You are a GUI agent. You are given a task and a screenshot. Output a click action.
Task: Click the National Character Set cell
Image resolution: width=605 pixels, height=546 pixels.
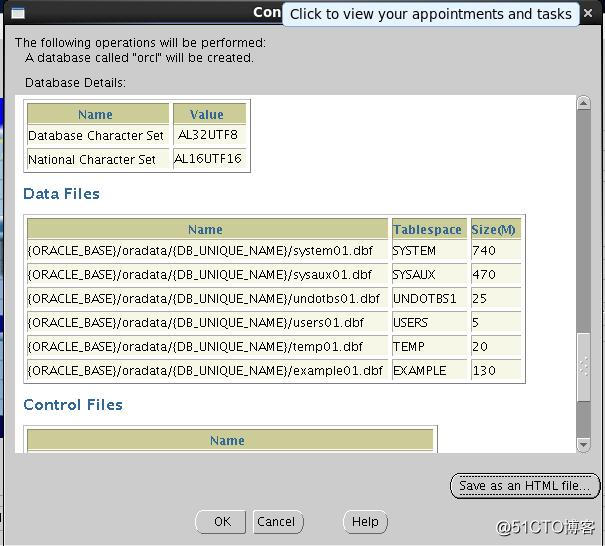pos(98,159)
